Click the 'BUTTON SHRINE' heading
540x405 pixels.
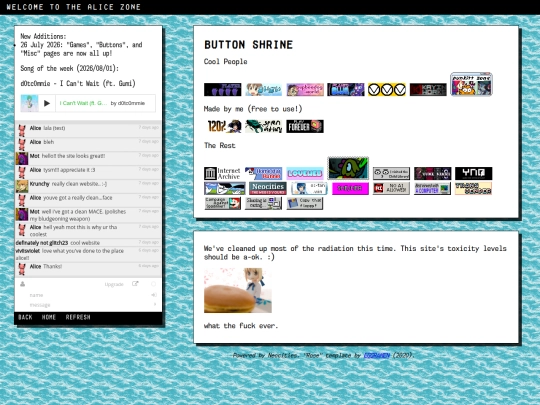click(248, 45)
